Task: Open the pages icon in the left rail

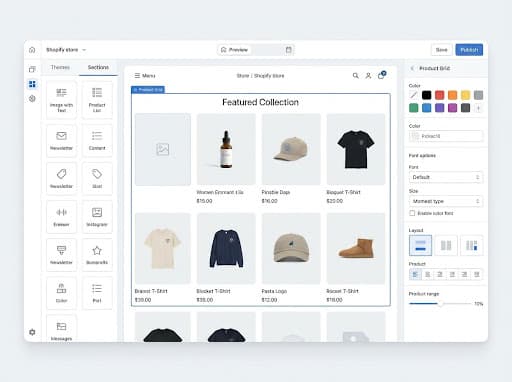Action: [32, 69]
